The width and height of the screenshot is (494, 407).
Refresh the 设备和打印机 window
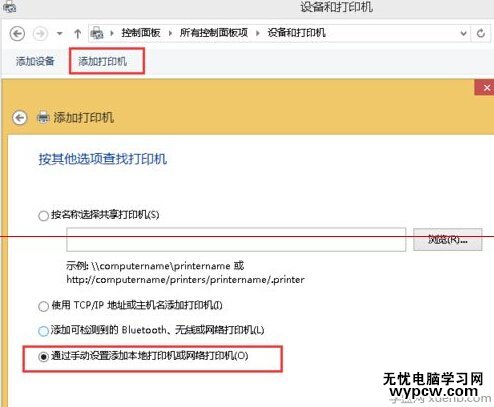481,33
